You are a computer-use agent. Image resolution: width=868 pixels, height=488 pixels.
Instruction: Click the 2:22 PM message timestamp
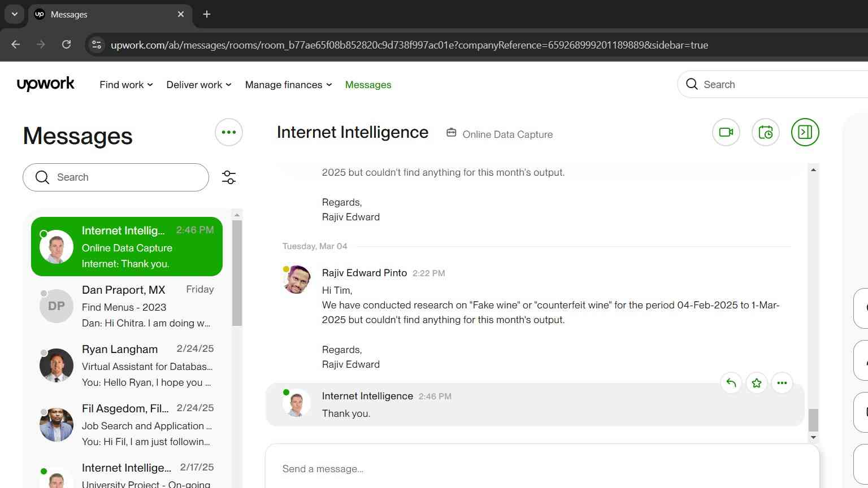[429, 273]
